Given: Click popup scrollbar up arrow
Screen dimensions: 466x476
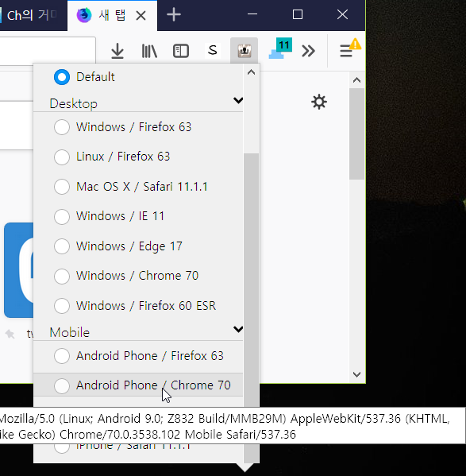Looking at the screenshot, I should (252, 72).
